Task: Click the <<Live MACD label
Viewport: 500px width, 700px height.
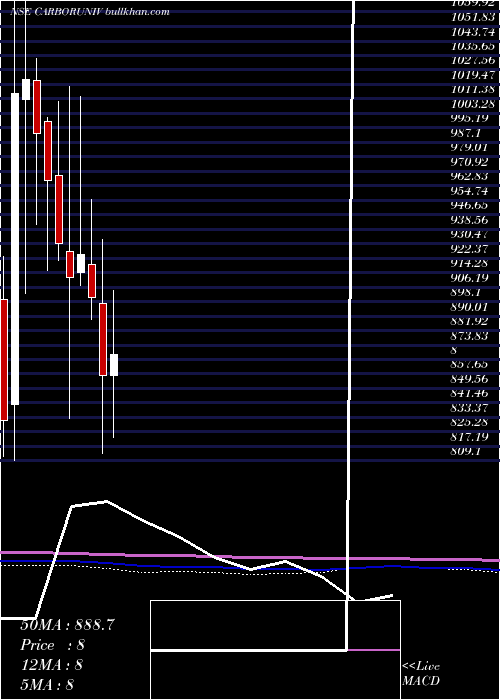Action: click(421, 674)
